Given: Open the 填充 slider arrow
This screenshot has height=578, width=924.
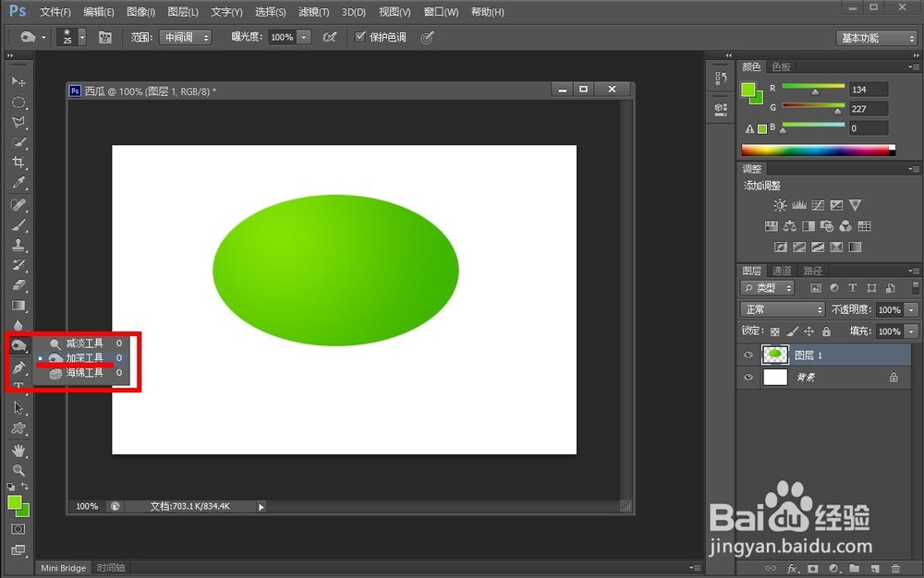Looking at the screenshot, I should tap(912, 331).
